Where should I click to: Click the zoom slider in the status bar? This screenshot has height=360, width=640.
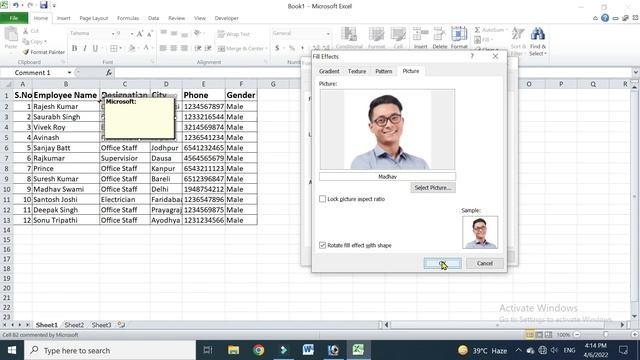point(605,335)
